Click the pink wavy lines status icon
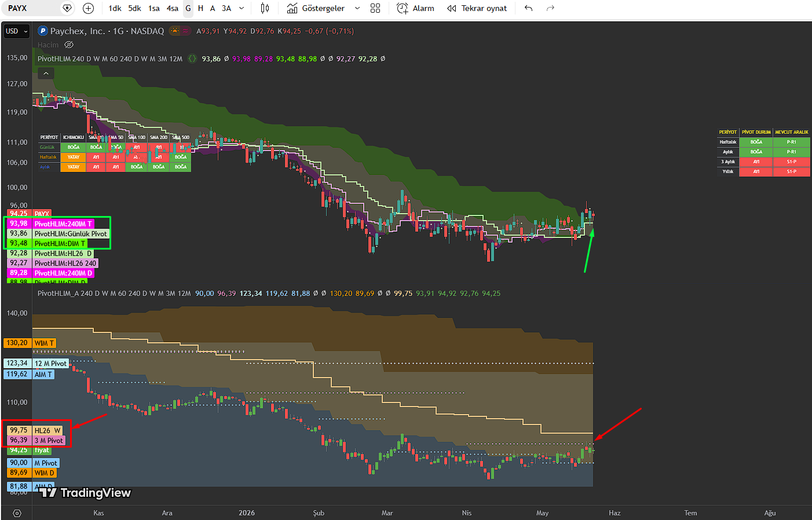Screen dimensions: 812x520 [x=186, y=31]
